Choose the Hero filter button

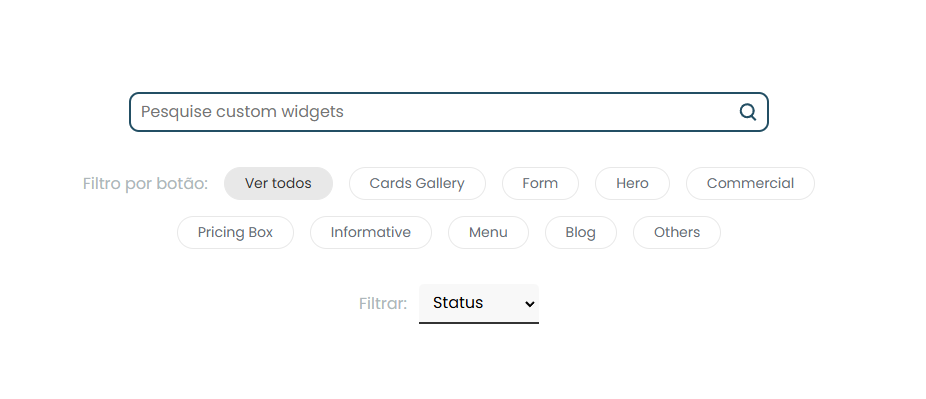pos(632,184)
